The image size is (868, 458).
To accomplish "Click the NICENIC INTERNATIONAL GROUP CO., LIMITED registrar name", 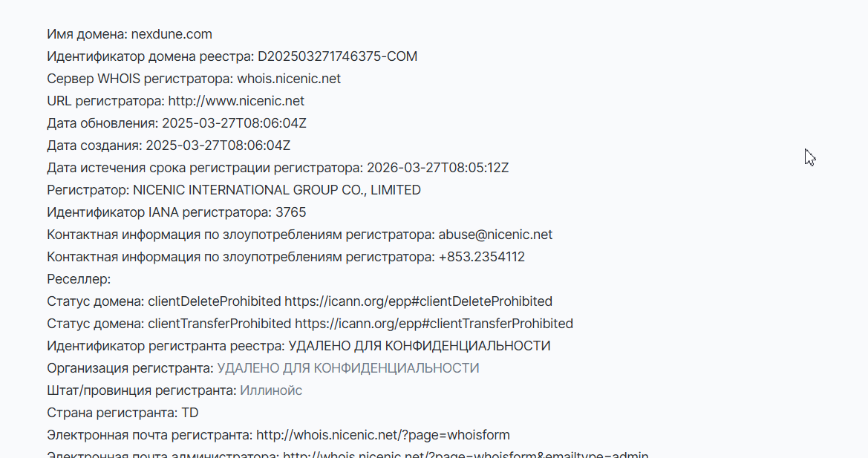I will pyautogui.click(x=278, y=190).
